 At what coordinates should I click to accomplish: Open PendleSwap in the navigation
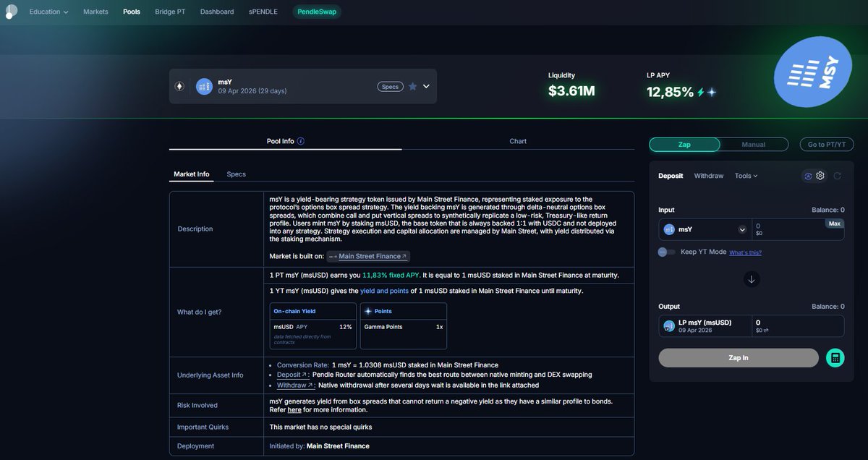tap(318, 12)
